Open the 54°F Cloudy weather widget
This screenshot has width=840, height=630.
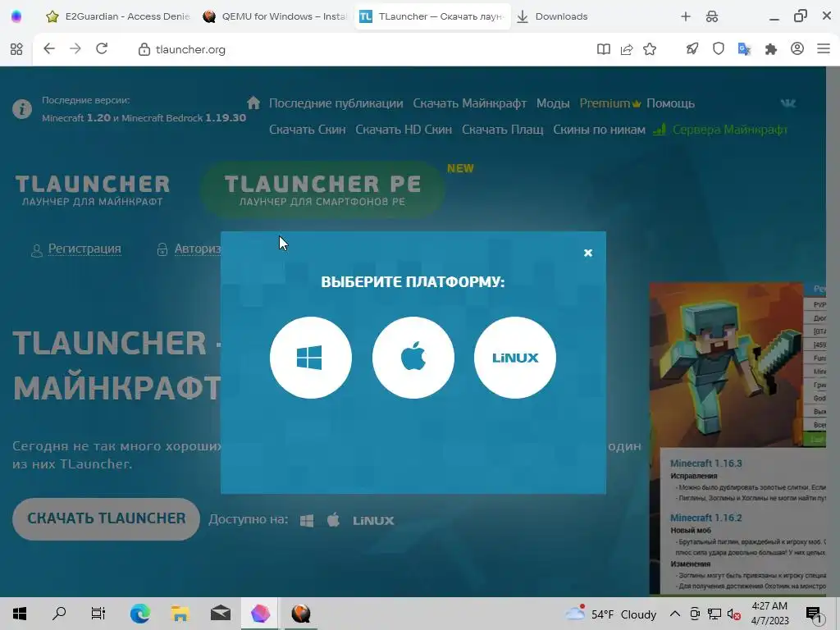(610, 614)
